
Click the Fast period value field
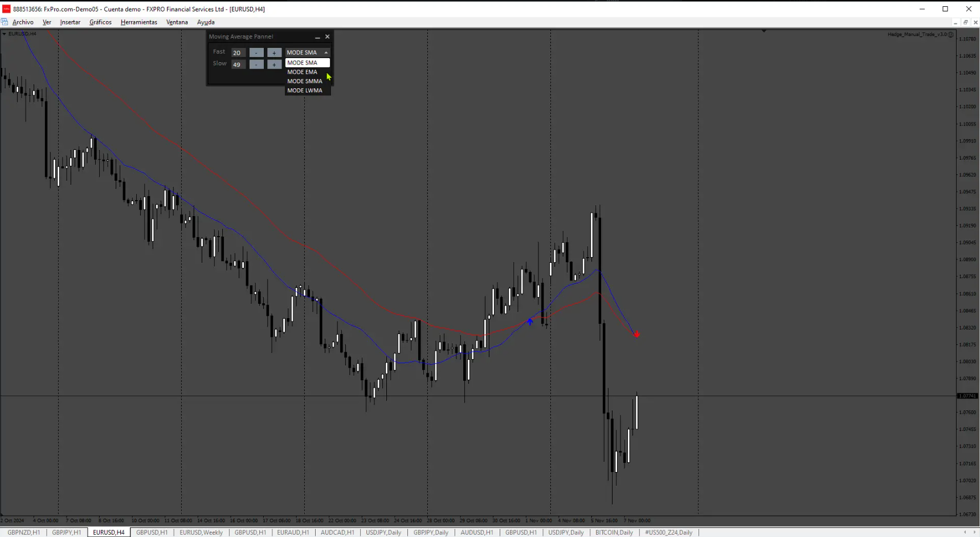click(239, 52)
